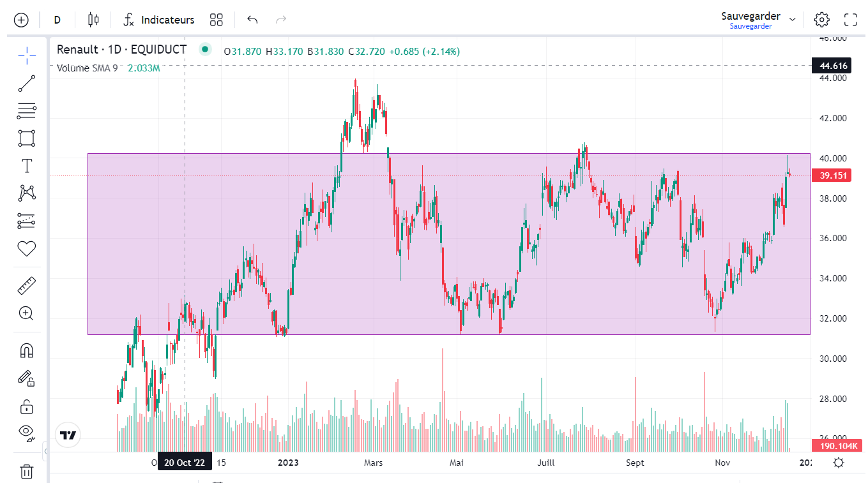Open the layout templates grid menu
This screenshot has height=483, width=868.
(x=217, y=20)
